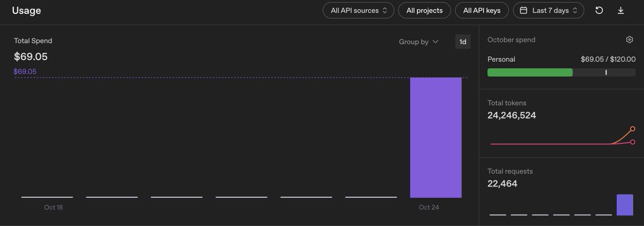Click the Personal budget progress bar

pos(561,72)
